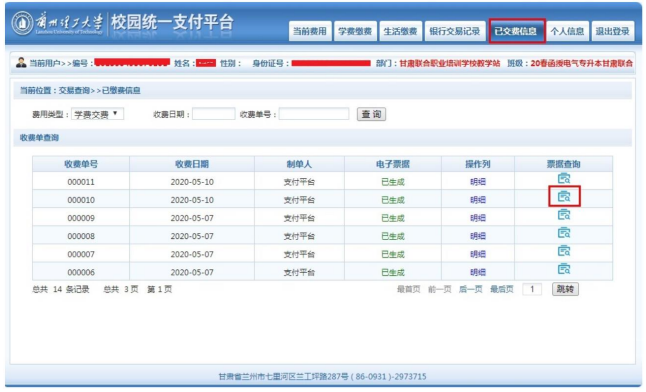Open 明细 link for bill 000011
Screen dimensions: 646x392
pyautogui.click(x=478, y=182)
